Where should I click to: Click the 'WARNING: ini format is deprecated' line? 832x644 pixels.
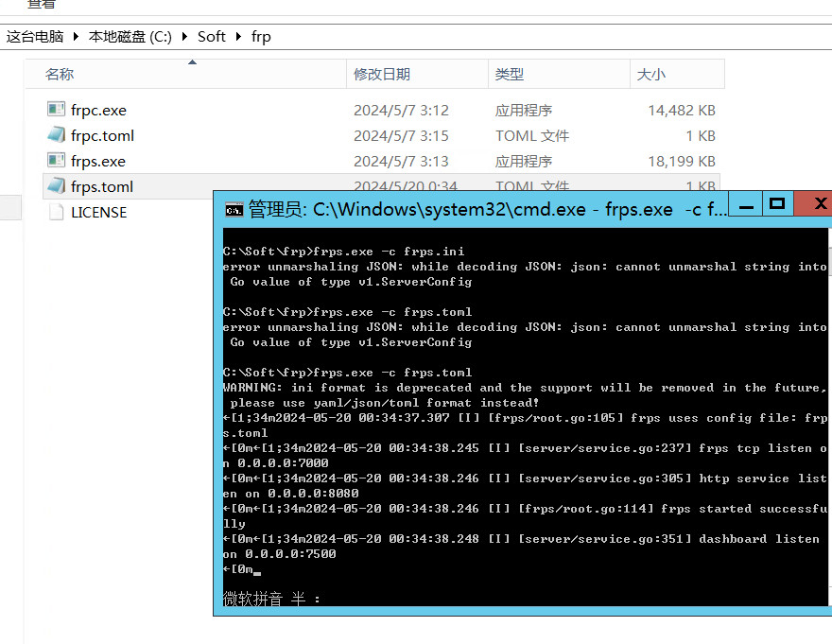pyautogui.click(x=525, y=395)
